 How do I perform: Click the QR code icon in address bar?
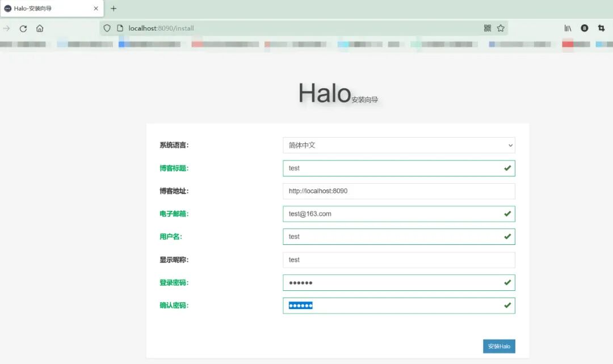(x=488, y=28)
